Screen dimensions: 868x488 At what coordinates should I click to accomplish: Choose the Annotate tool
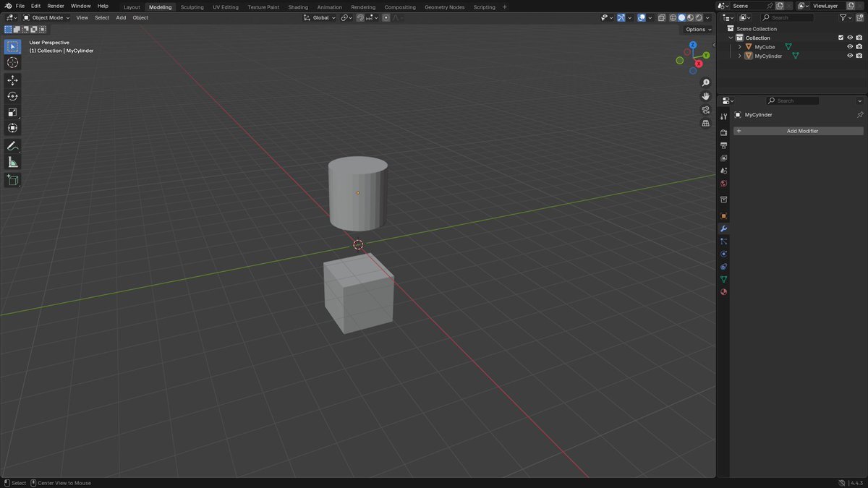click(12, 146)
